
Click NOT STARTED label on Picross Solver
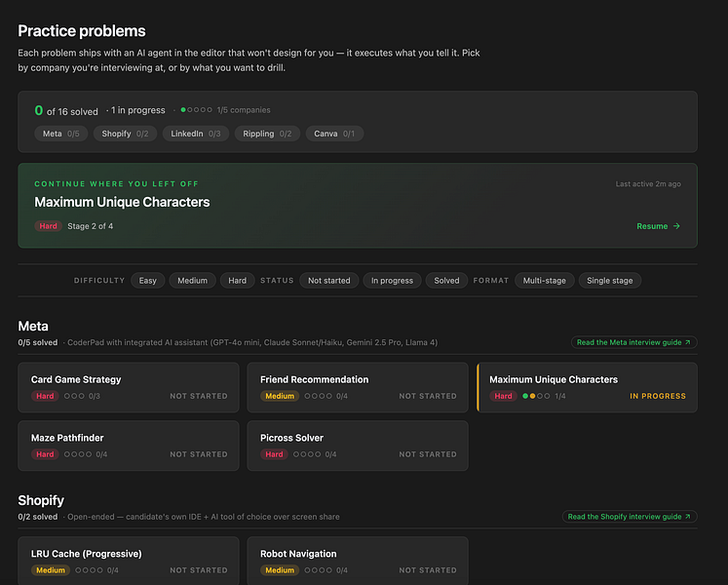428,454
